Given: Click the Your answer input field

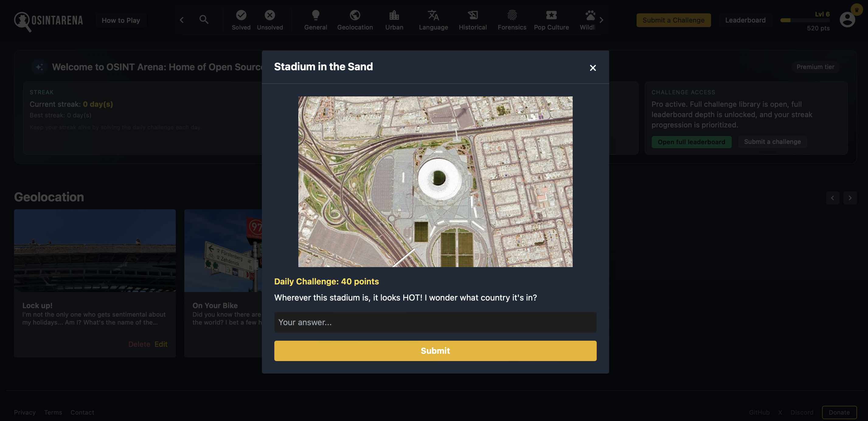Looking at the screenshot, I should tap(435, 322).
